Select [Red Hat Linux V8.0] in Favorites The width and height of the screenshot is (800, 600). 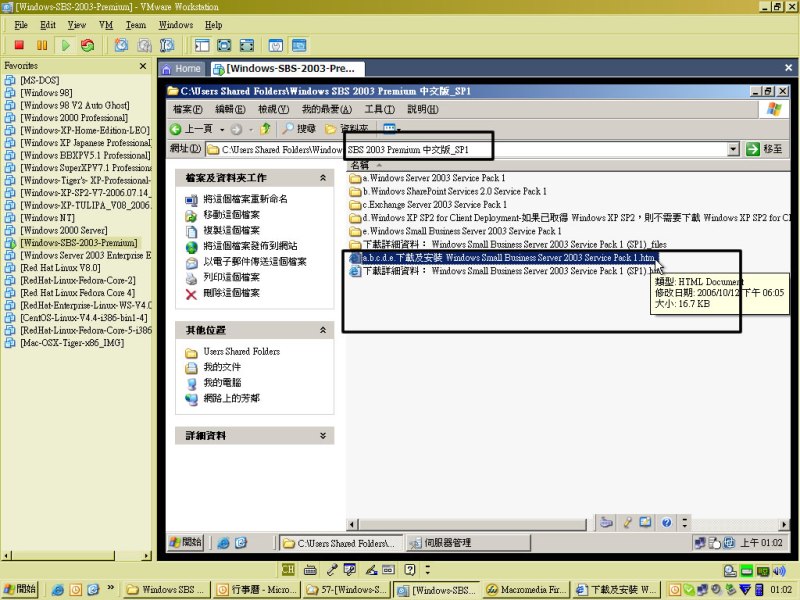60,268
